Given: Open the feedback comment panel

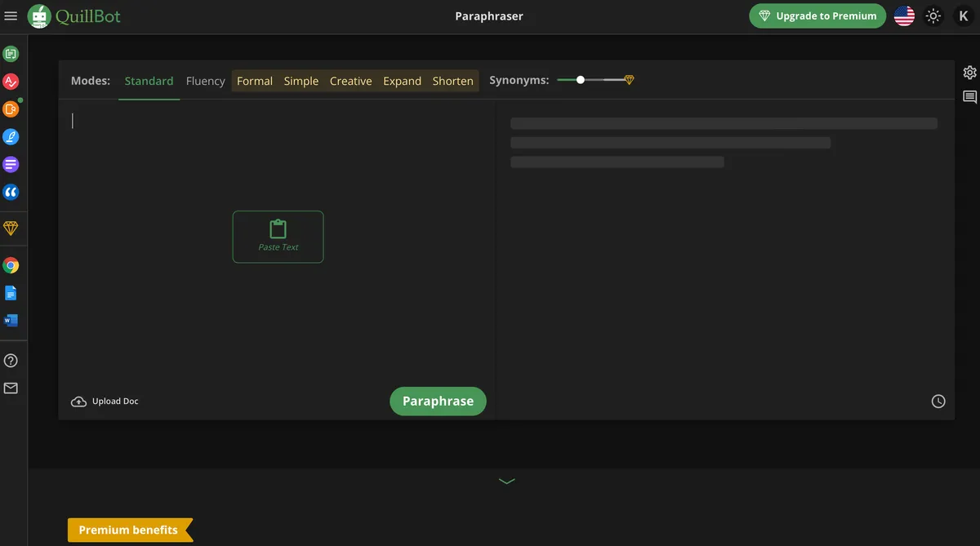Looking at the screenshot, I should click(x=969, y=96).
